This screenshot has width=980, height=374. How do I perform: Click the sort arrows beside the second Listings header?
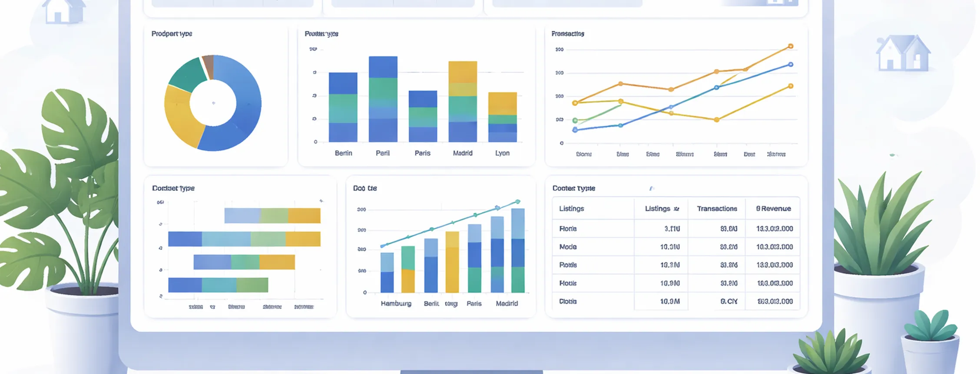[676, 209]
